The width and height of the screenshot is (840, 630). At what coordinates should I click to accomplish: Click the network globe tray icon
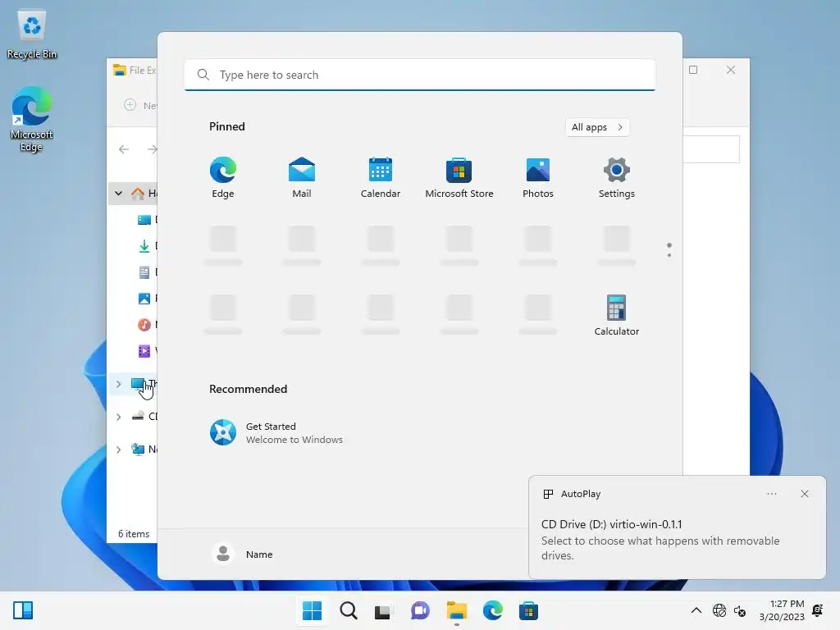click(x=719, y=610)
